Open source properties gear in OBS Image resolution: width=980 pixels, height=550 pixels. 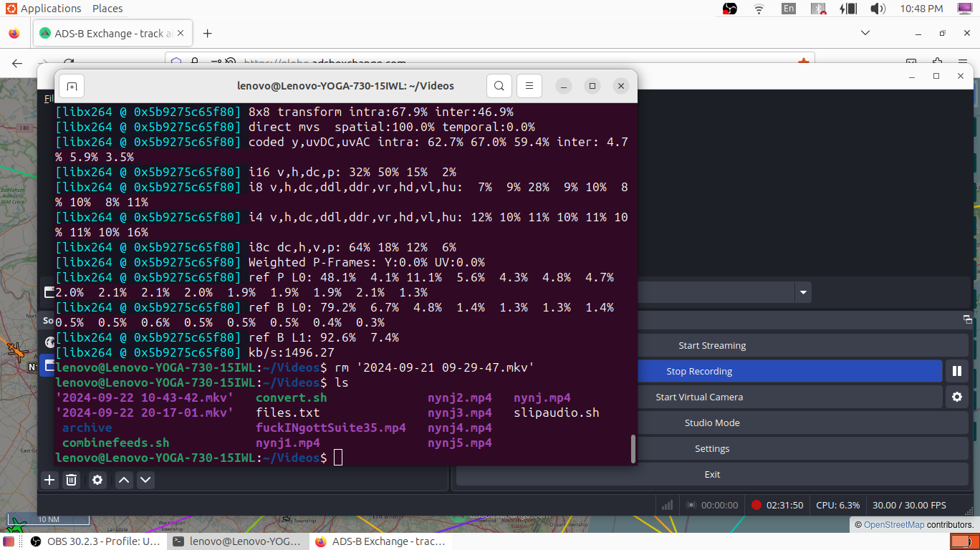[97, 480]
